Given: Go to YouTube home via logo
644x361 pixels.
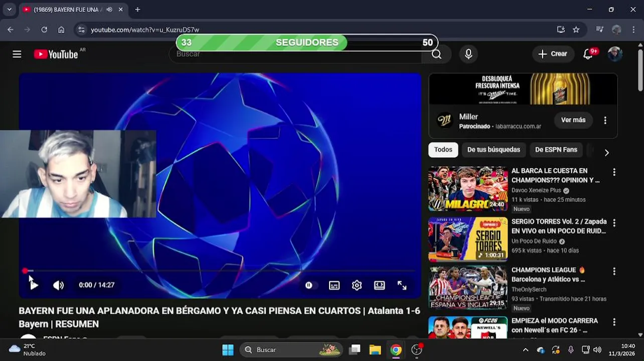Looking at the screenshot, I should point(56,54).
